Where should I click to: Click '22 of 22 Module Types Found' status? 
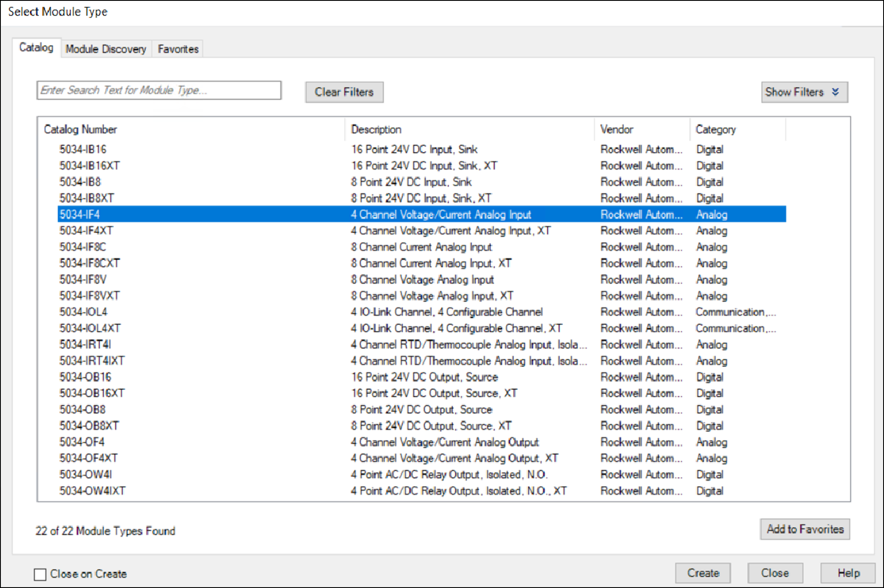tap(105, 531)
